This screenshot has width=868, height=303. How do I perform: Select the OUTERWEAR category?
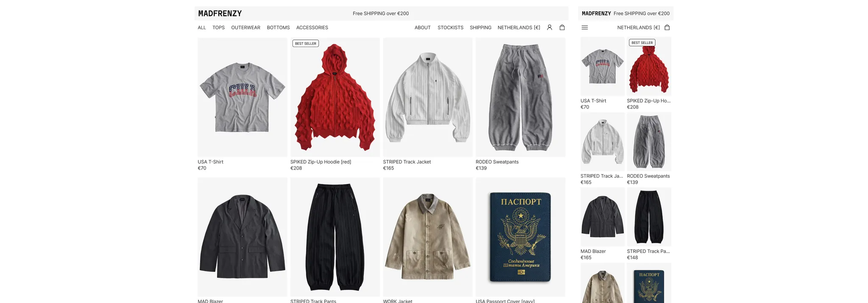coord(246,28)
